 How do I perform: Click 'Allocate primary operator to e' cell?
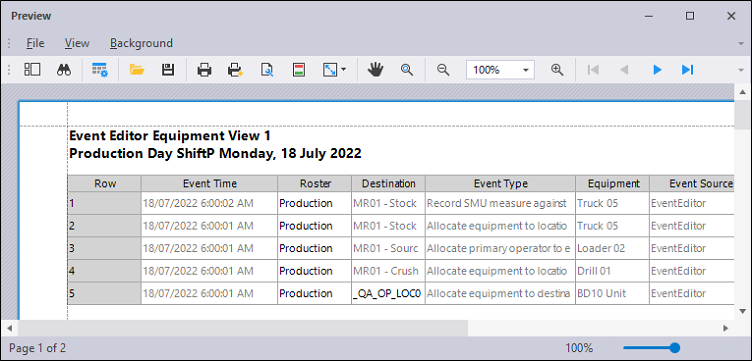click(501, 248)
